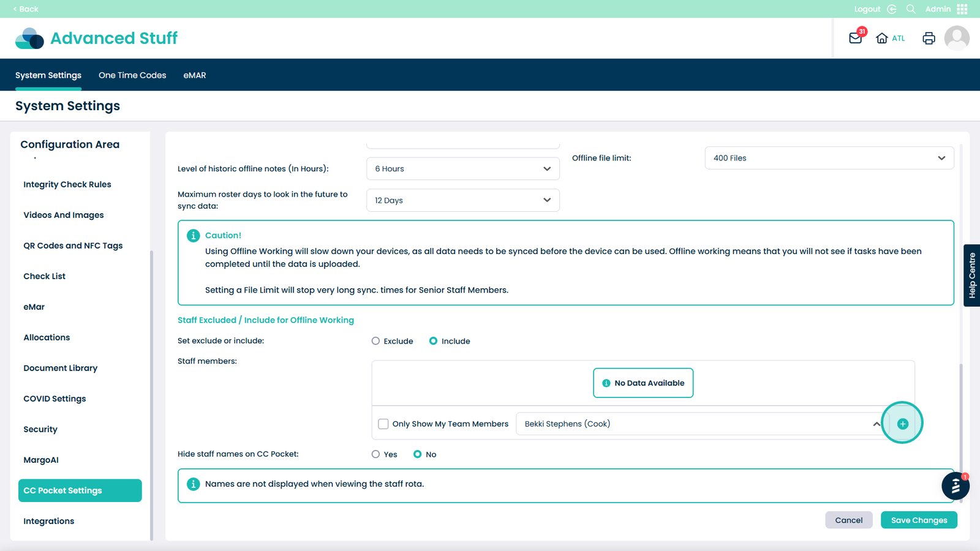The image size is (980, 551).
Task: Enable Only Show My Team Members checkbox
Action: [383, 424]
